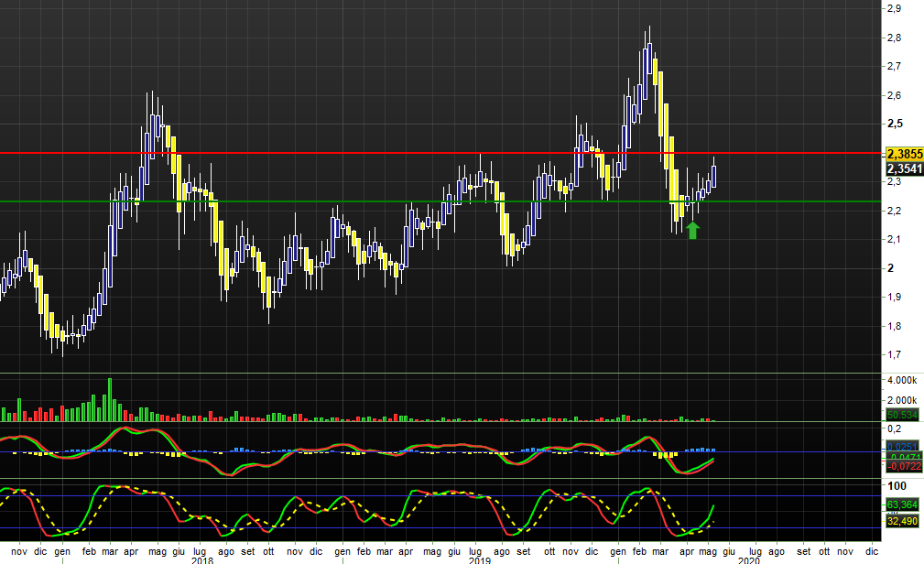The width and height of the screenshot is (924, 564).
Task: Click the yellow 32,490 stochastic value label
Action: [x=904, y=521]
